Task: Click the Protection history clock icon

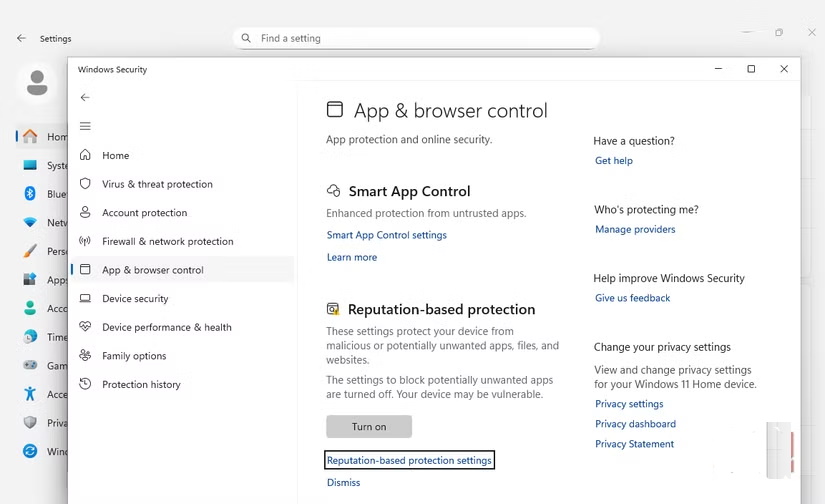Action: click(x=85, y=384)
